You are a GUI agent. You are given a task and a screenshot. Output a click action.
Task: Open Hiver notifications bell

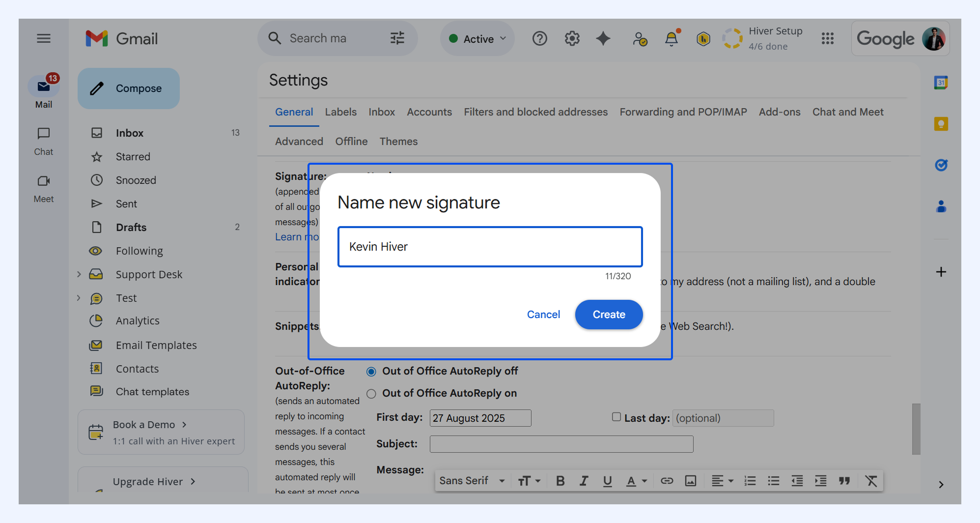click(672, 38)
